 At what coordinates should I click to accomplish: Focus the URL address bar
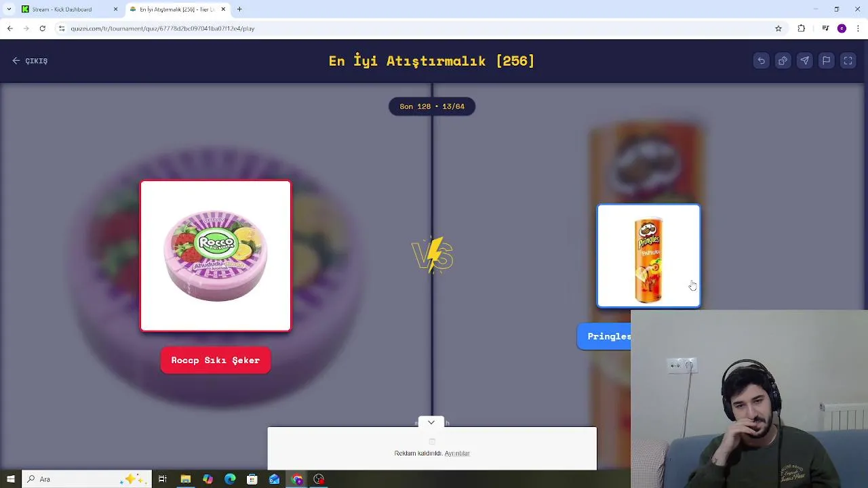(420, 28)
